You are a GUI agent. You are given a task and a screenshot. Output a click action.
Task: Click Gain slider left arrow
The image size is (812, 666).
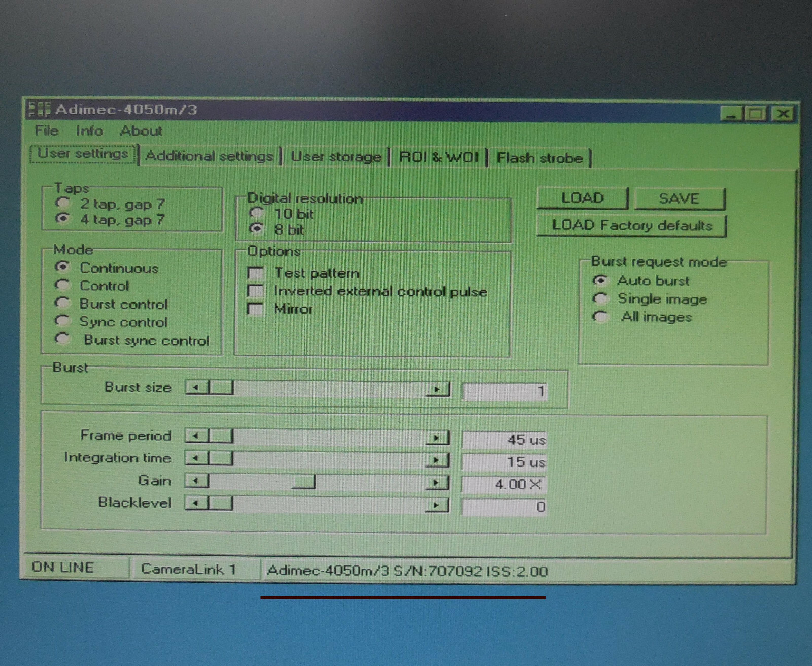[197, 481]
